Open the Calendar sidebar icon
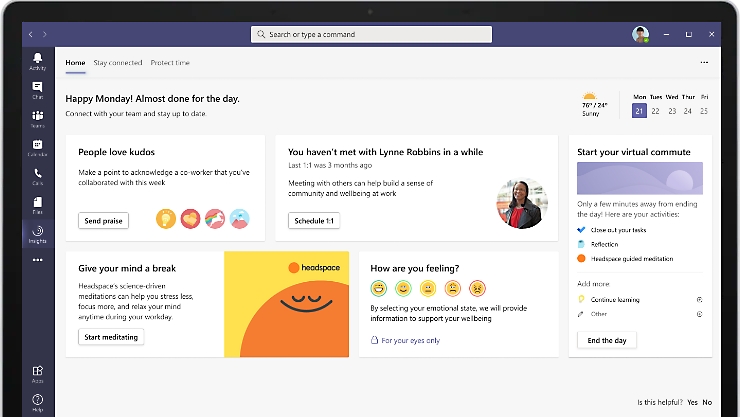The width and height of the screenshot is (740, 417). point(38,148)
